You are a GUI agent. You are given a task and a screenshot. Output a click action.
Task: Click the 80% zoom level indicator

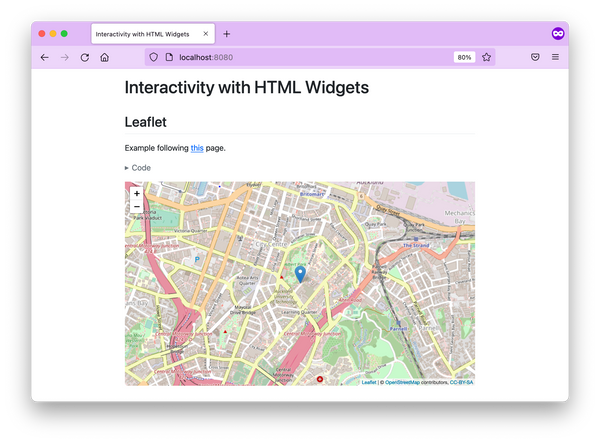(x=464, y=58)
